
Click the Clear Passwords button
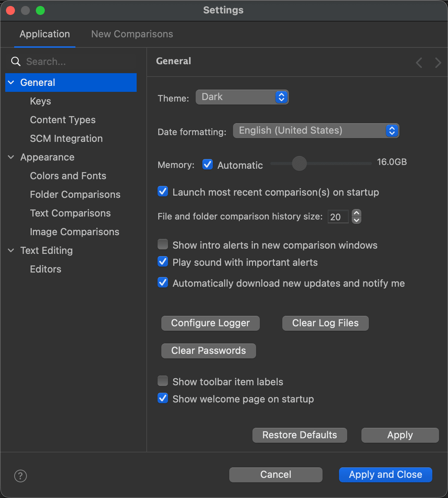(209, 351)
